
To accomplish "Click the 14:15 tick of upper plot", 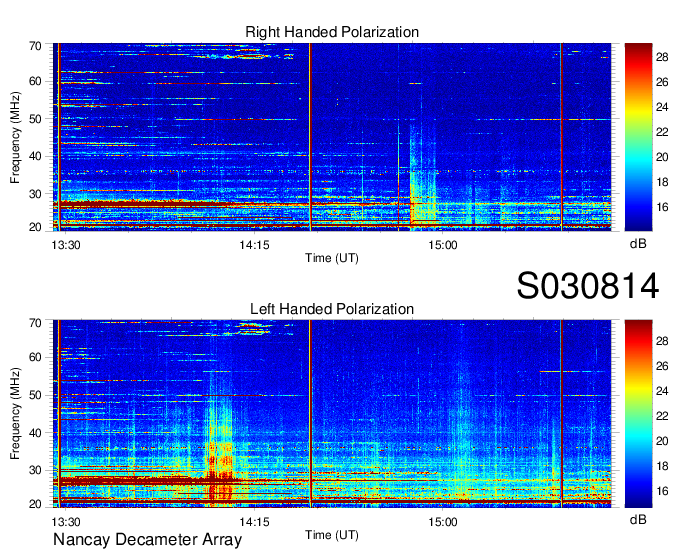I will tap(254, 245).
